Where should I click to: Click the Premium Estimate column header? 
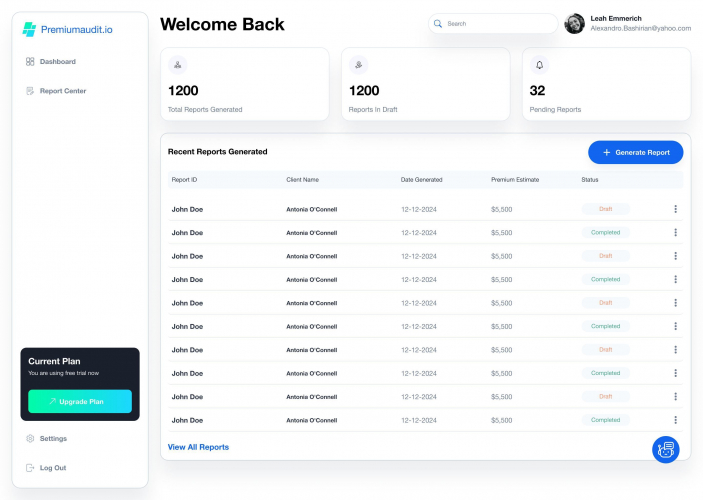pos(515,180)
